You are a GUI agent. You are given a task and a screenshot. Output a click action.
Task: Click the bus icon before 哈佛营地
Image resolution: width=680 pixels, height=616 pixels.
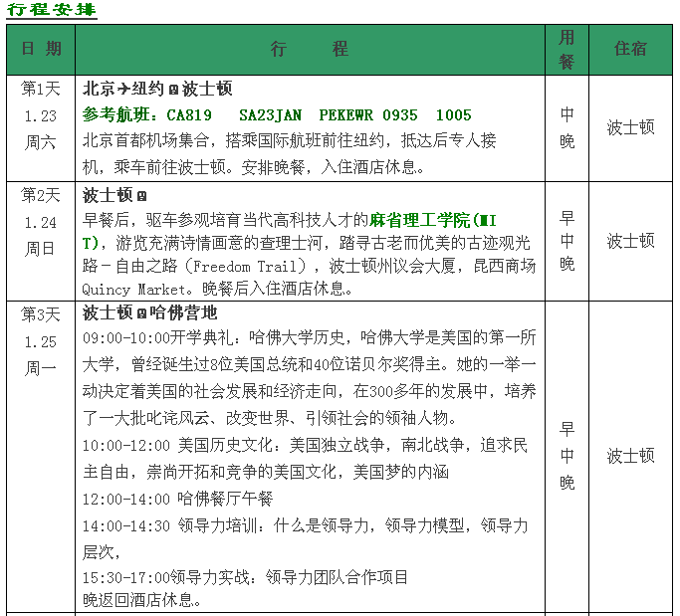click(141, 313)
